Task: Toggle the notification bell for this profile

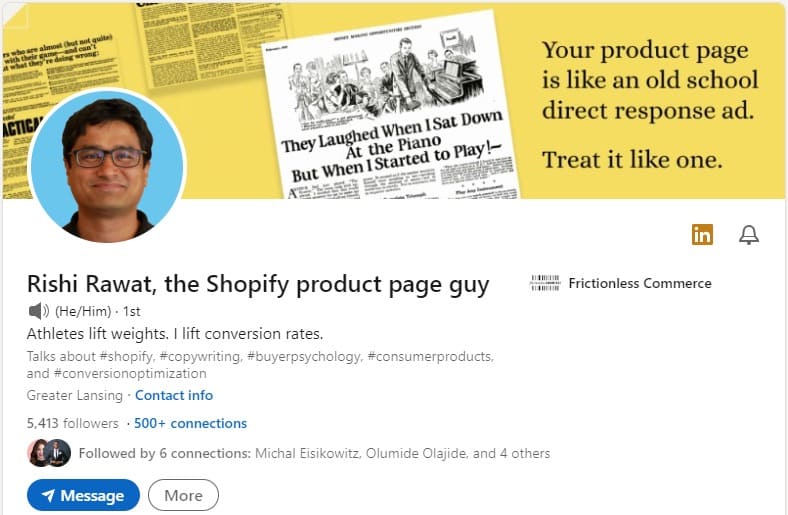Action: pos(748,235)
